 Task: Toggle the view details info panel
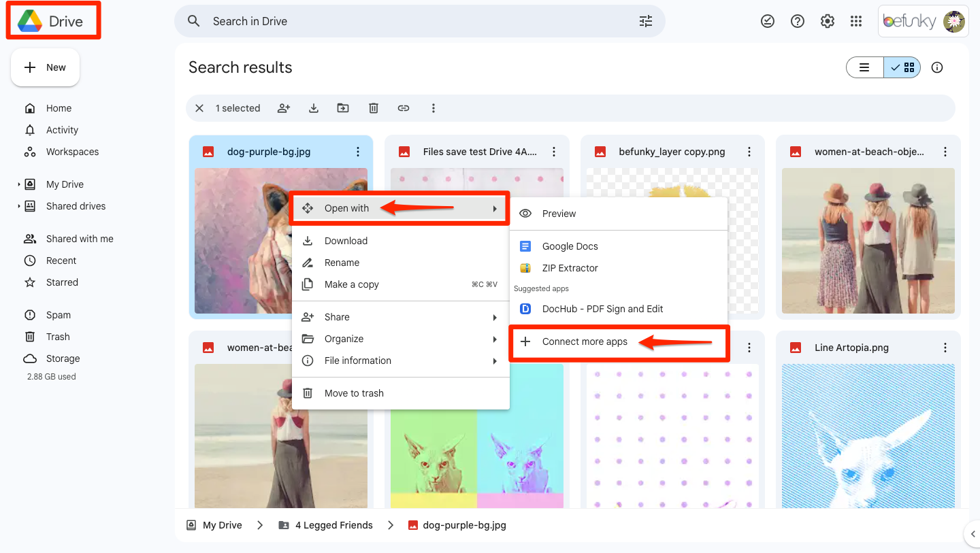click(x=937, y=67)
